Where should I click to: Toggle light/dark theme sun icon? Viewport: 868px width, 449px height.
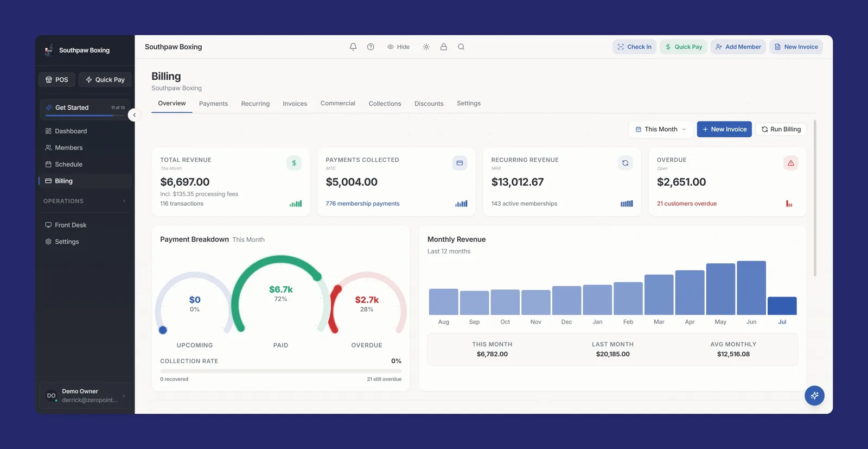click(x=426, y=47)
